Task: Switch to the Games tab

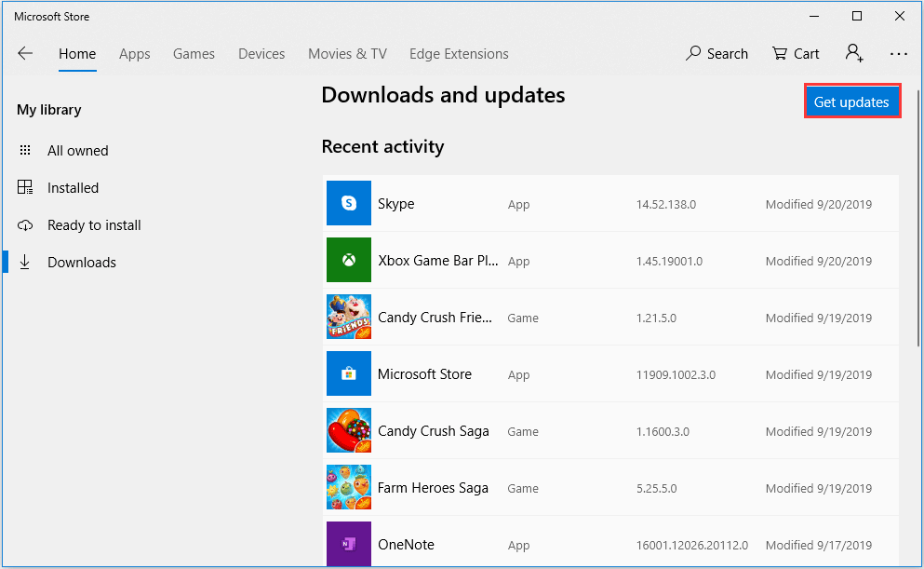Action: click(194, 53)
